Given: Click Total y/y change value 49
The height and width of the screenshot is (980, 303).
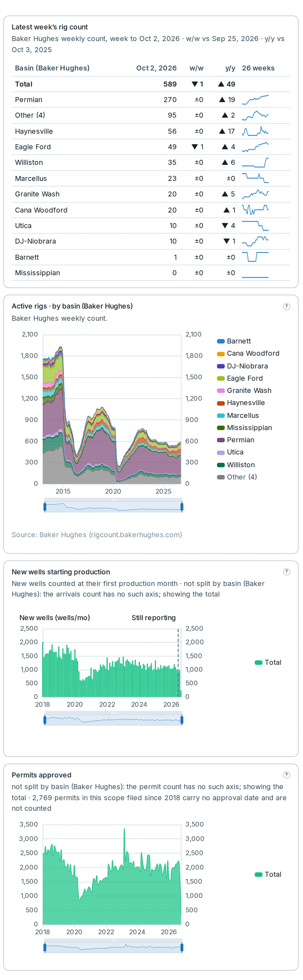Looking at the screenshot, I should (226, 84).
